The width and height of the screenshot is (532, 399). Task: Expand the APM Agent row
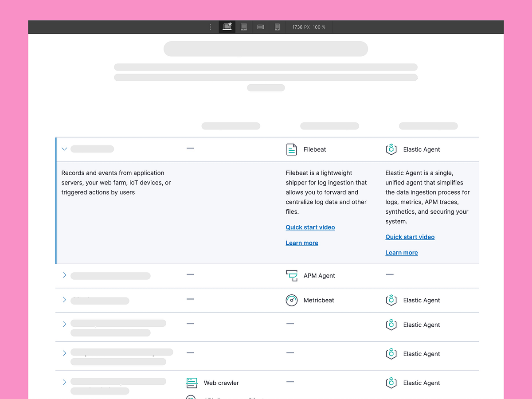pyautogui.click(x=64, y=275)
